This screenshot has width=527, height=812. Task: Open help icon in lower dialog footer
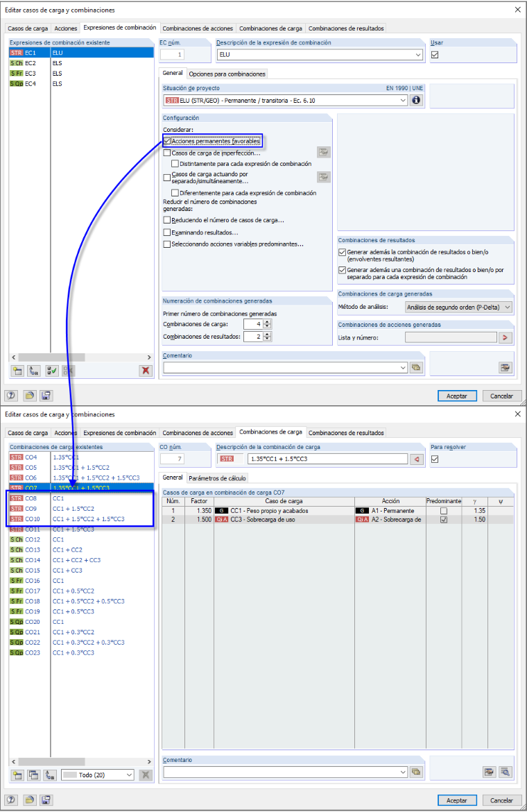click(x=11, y=800)
